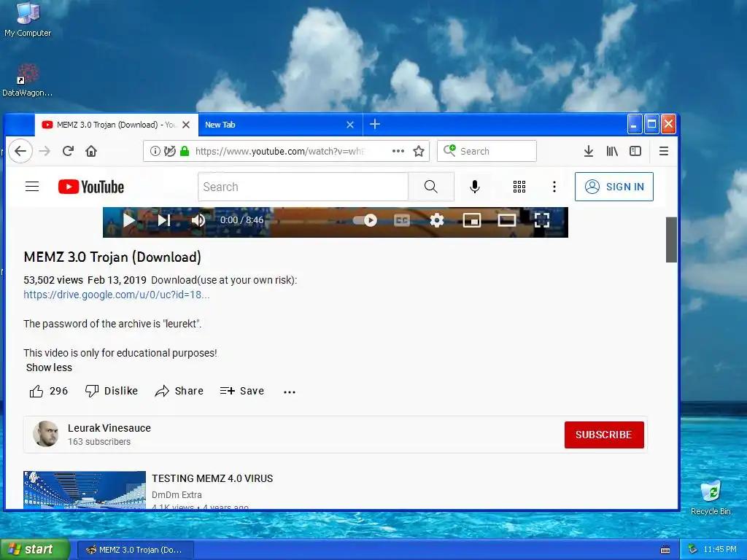Click the system tray icon beside the clock

point(693,550)
